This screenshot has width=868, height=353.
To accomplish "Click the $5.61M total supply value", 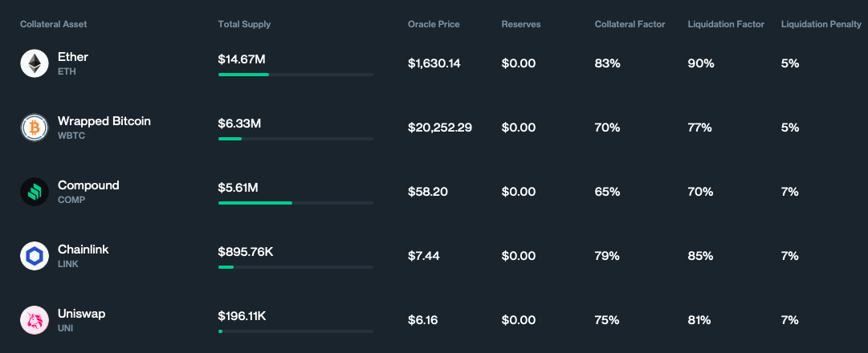I will [238, 188].
